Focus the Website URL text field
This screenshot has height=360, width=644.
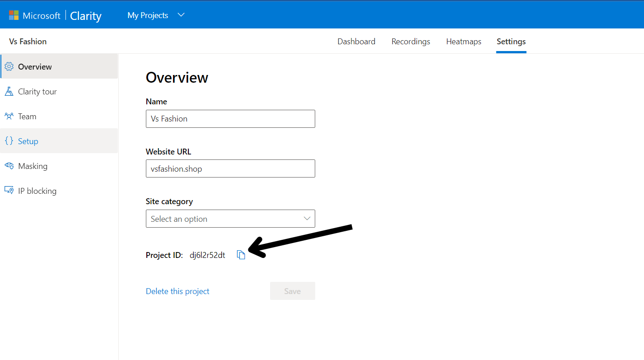pos(230,169)
